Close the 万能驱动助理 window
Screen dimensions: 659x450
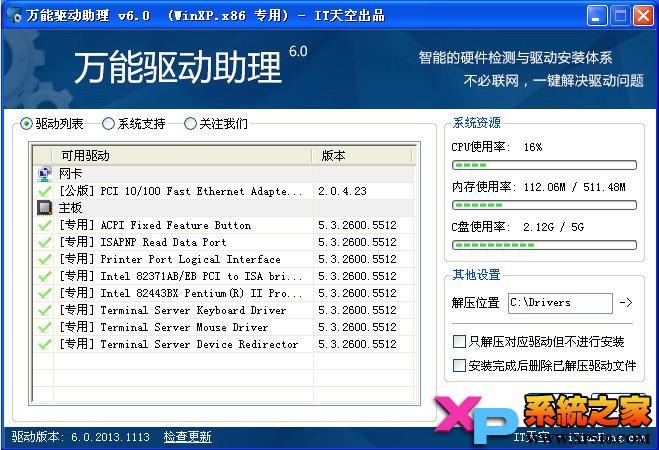click(643, 16)
